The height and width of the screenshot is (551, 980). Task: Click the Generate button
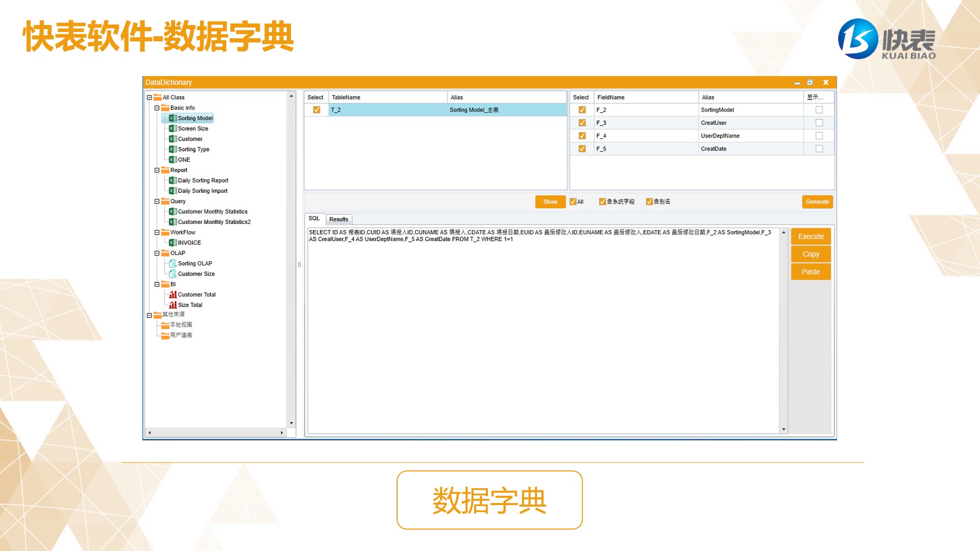tap(817, 202)
